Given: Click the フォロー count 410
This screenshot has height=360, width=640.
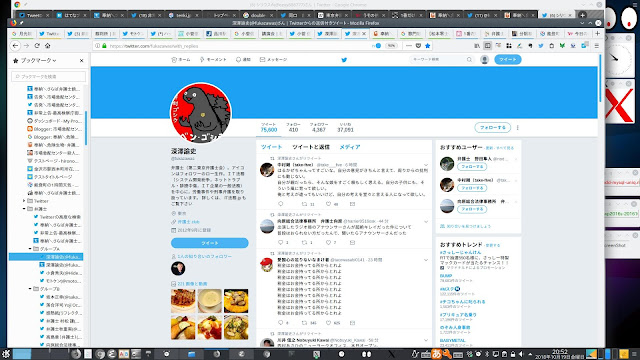Looking at the screenshot, I should coord(293,127).
